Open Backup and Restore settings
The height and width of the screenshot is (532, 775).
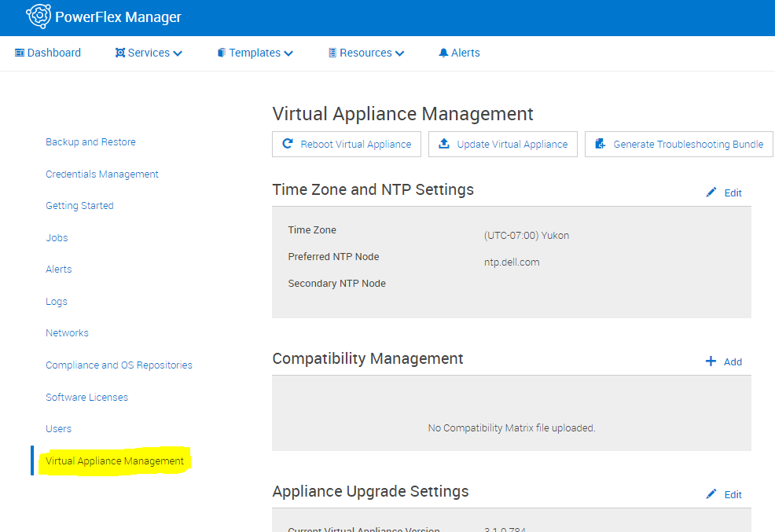[90, 142]
